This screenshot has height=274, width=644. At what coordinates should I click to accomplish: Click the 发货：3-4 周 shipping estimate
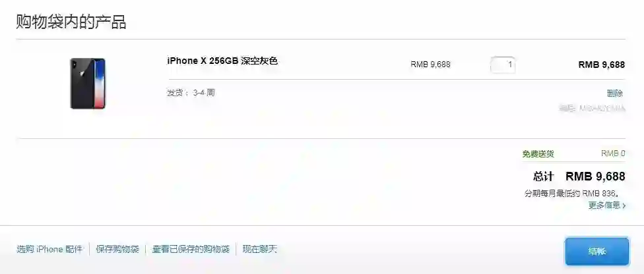[191, 93]
